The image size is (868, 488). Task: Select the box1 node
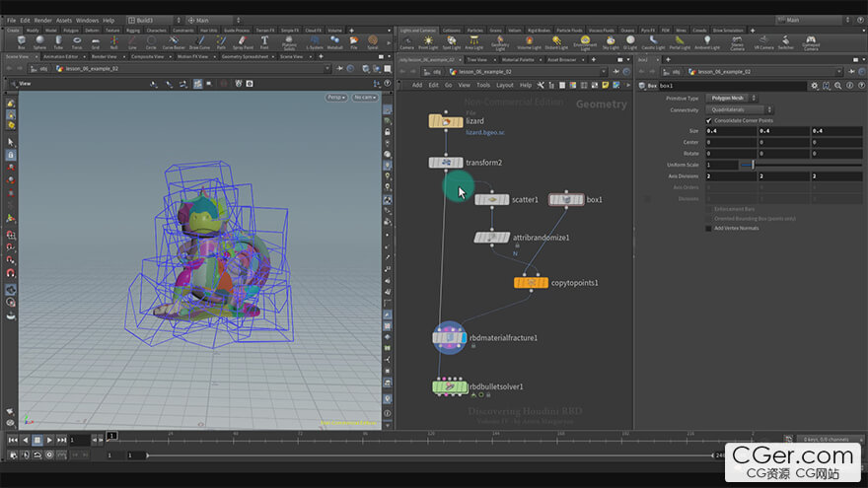point(566,199)
